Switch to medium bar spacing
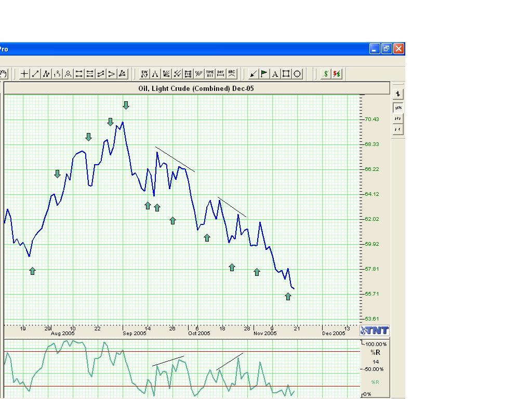532x399 pixels. (398, 119)
